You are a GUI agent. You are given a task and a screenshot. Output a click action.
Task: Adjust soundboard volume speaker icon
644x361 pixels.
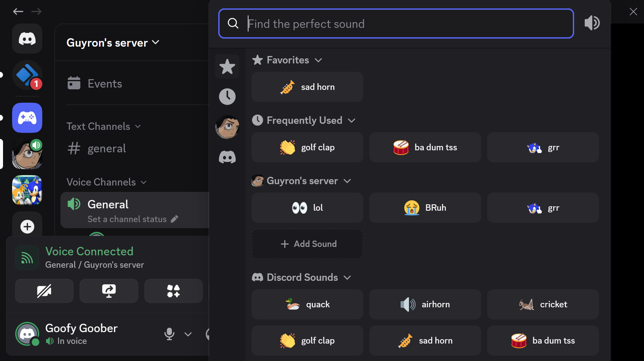592,23
